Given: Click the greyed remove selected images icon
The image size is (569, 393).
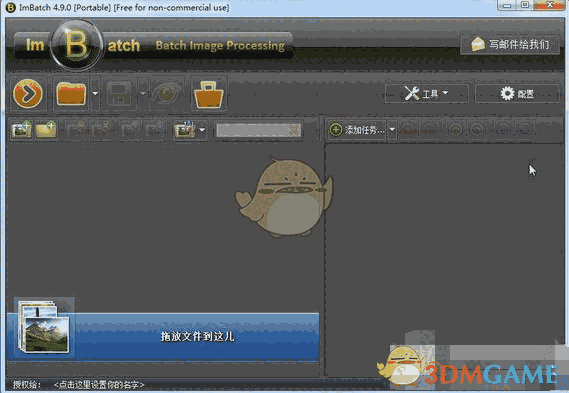Looking at the screenshot, I should (77, 130).
